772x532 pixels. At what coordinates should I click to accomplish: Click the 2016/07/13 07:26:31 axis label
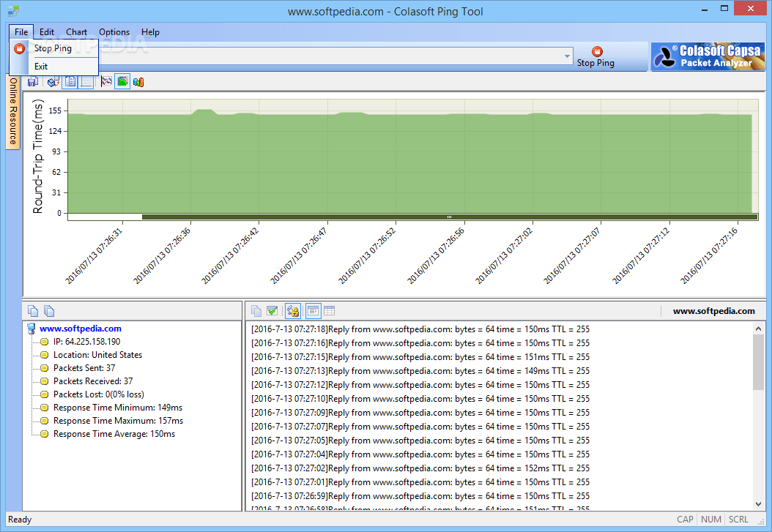coord(94,255)
